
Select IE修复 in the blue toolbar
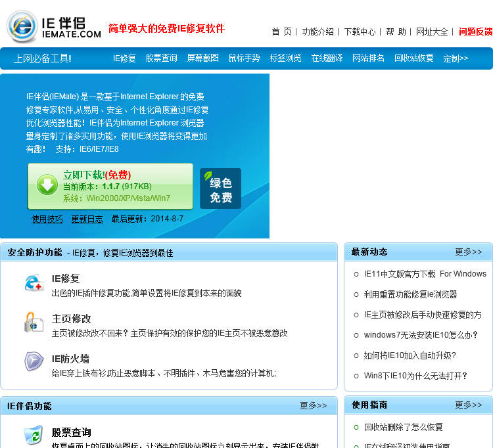(124, 58)
